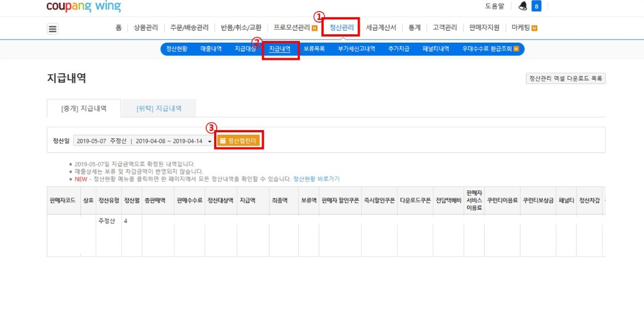
Task: Open 세금계산서 menu
Action: 381,28
